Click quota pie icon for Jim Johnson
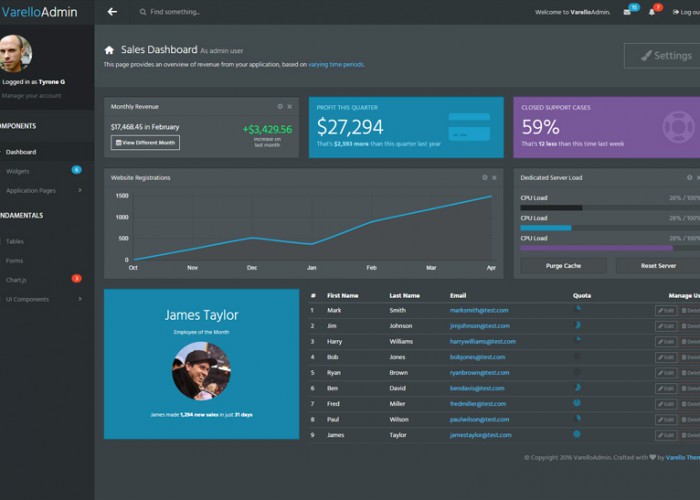This screenshot has height=500, width=700. (x=578, y=325)
